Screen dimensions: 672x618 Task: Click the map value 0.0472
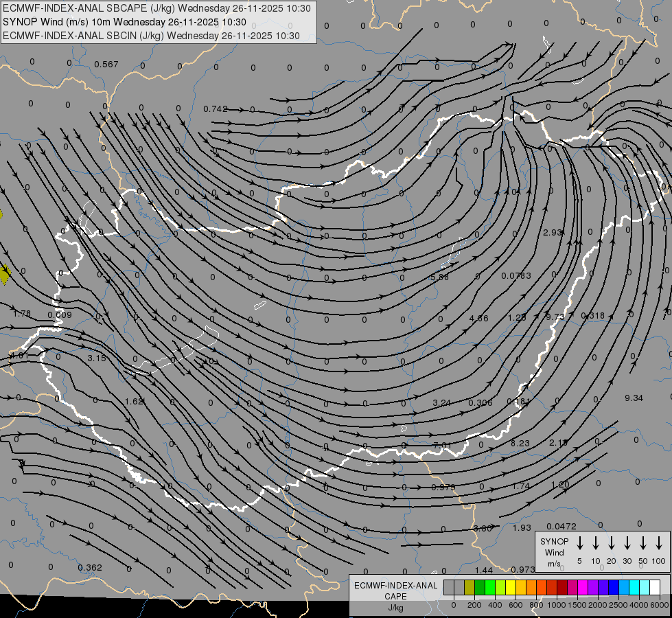(561, 526)
